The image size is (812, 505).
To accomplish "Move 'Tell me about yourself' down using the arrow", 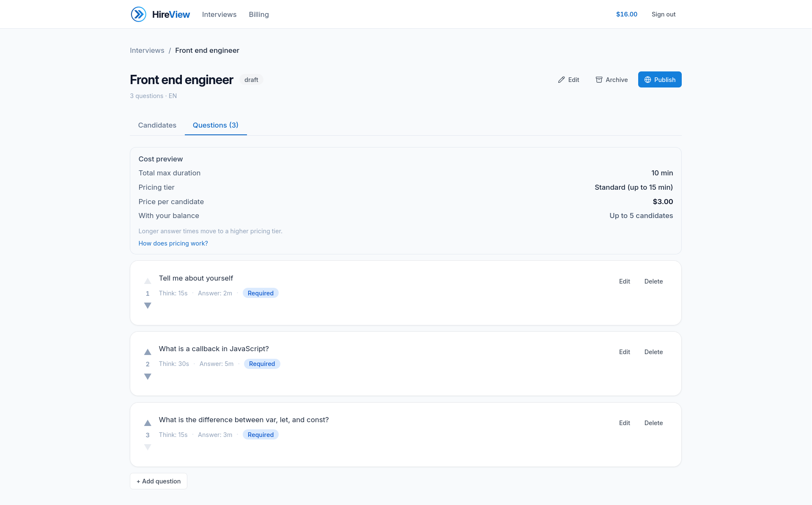I will click(148, 306).
